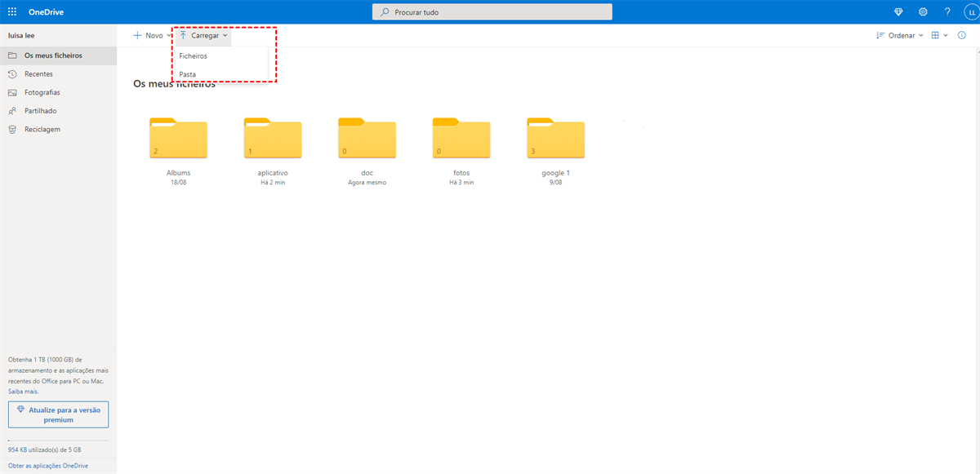Screen dimensions: 980x474
Task: Click the Carregar upload button
Action: click(x=203, y=36)
